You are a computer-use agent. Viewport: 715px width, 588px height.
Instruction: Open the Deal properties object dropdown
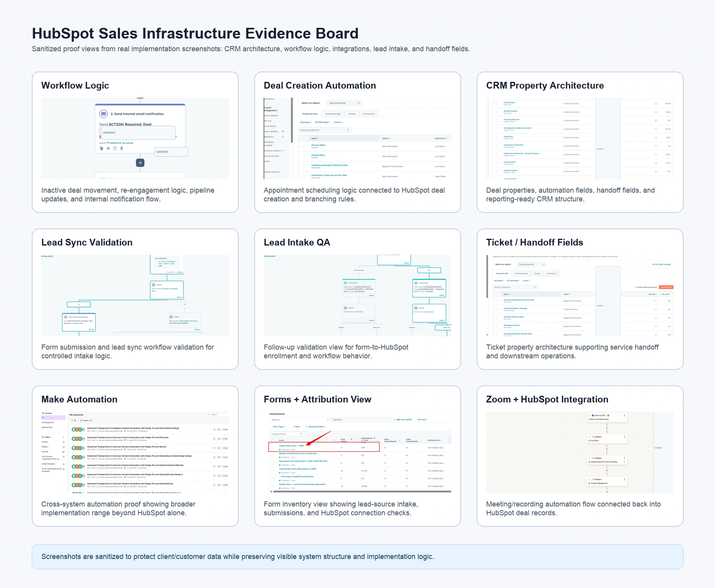point(344,103)
